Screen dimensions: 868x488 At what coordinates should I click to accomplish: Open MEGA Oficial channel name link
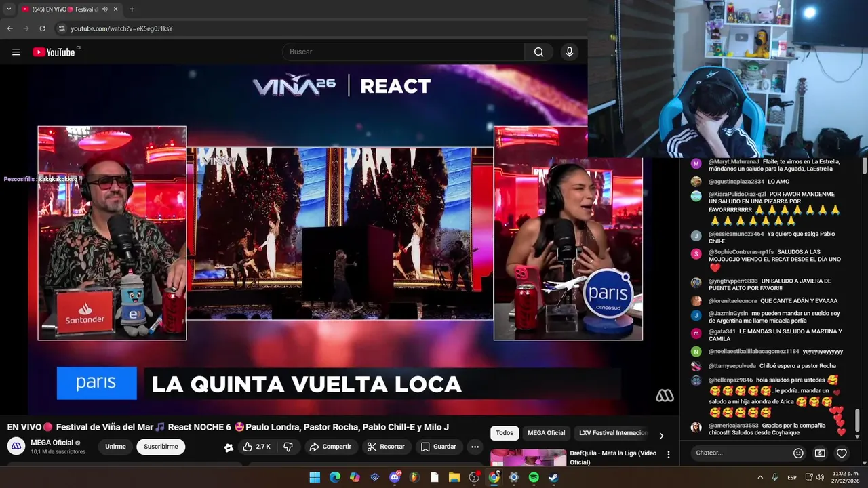coord(52,443)
